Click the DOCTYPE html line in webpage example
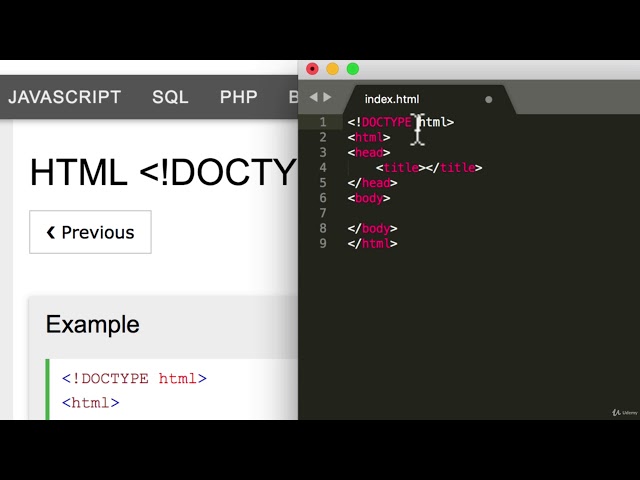This screenshot has width=640, height=480. tap(134, 378)
